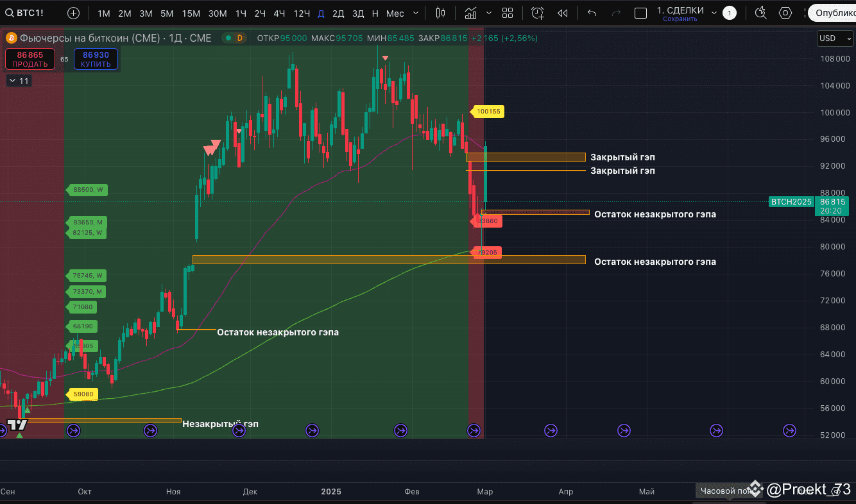Image resolution: width=856 pixels, height=504 pixels.
Task: Open the Мес timeframe dropdown chevron
Action: [x=415, y=12]
